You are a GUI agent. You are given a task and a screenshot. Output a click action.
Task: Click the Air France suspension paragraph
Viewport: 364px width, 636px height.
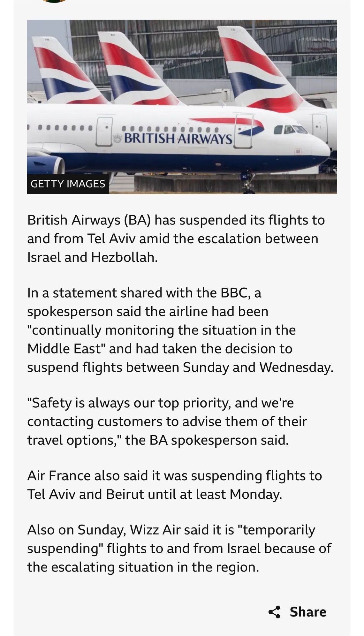(x=174, y=485)
